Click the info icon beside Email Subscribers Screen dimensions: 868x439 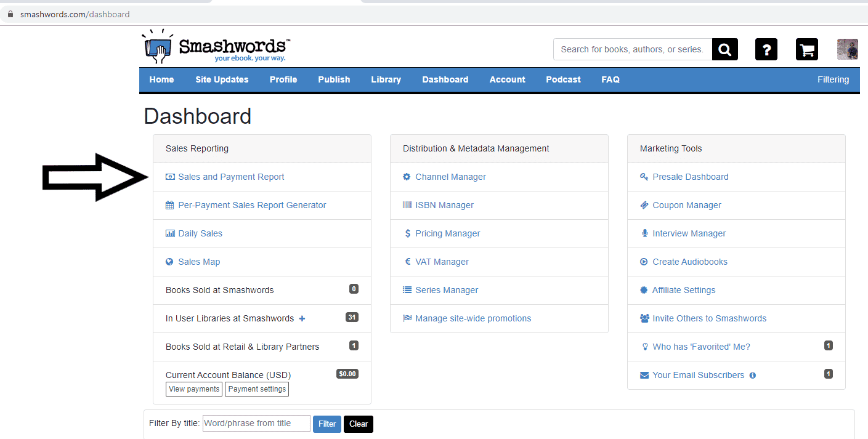[x=752, y=376]
